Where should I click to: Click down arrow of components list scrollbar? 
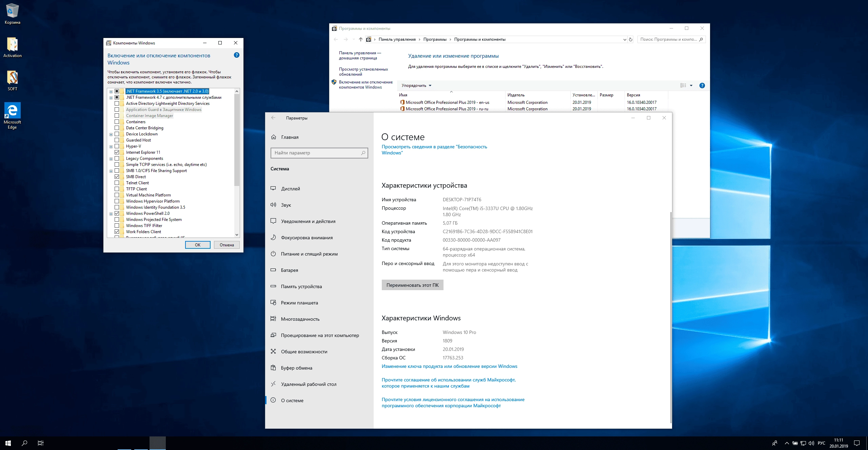[237, 235]
